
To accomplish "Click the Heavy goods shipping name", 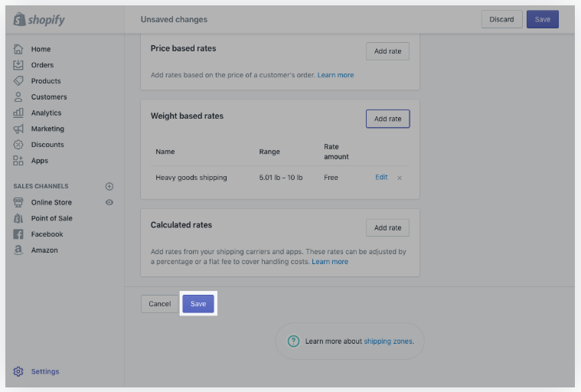I will point(191,178).
